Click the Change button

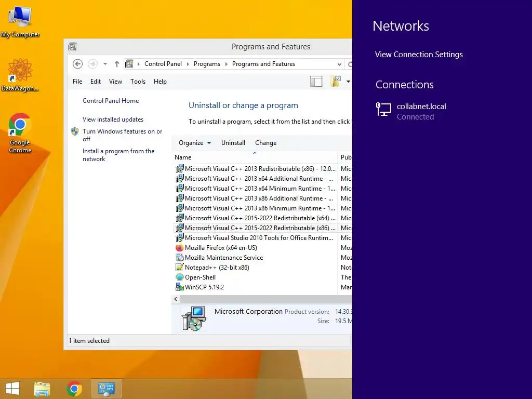coord(265,143)
